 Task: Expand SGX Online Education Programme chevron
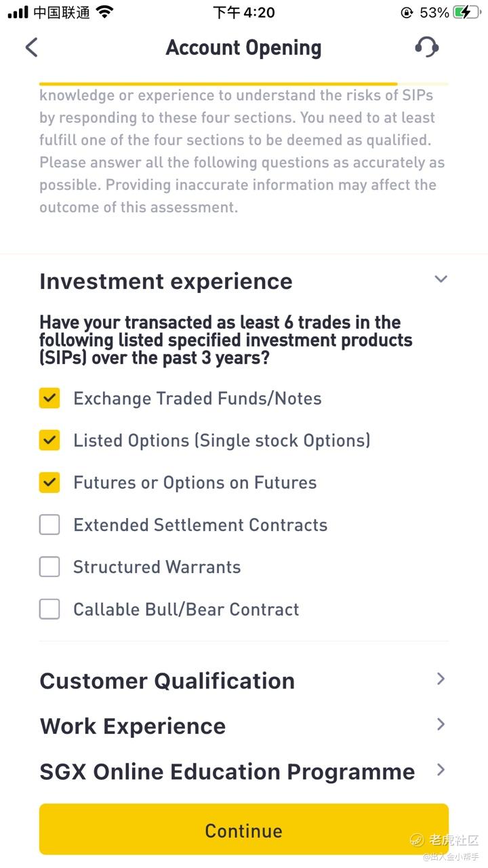(441, 770)
